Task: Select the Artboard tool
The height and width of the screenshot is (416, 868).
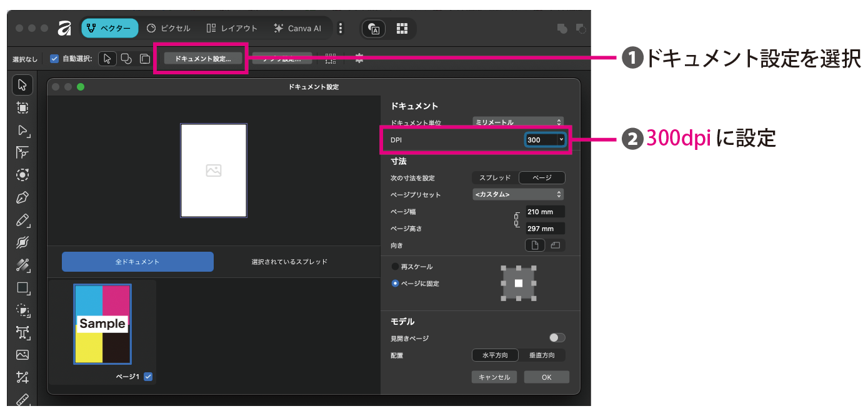Action: [22, 107]
